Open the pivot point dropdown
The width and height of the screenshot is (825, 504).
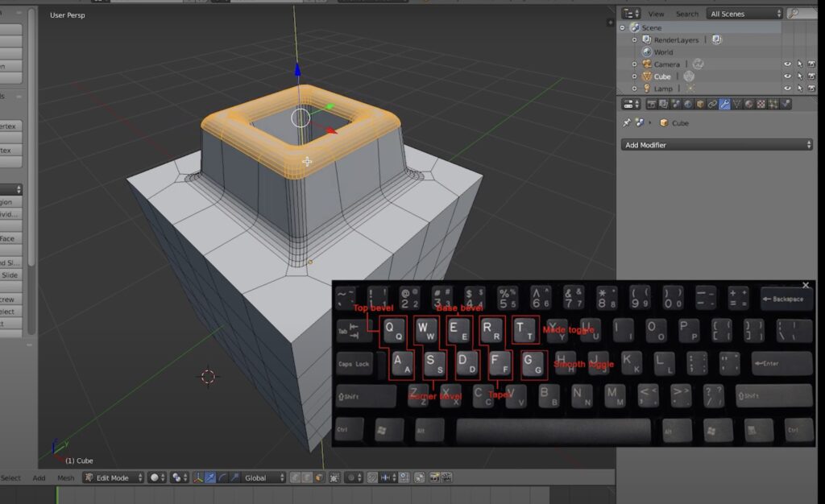(x=180, y=477)
